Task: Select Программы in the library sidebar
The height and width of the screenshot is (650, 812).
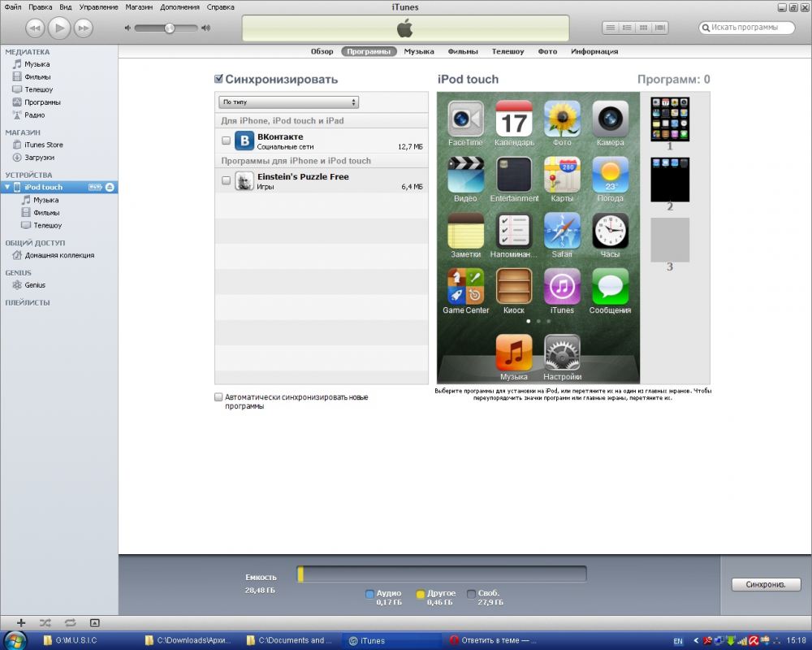Action: pos(42,102)
